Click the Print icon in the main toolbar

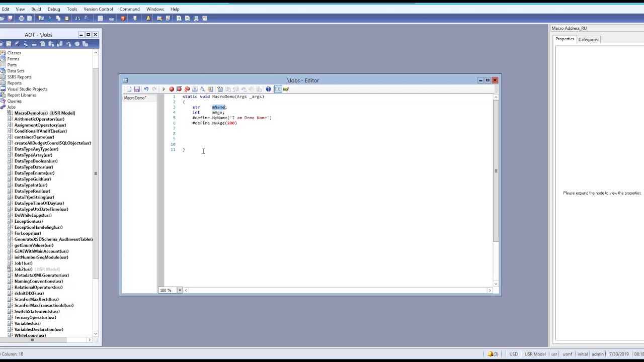(x=22, y=19)
